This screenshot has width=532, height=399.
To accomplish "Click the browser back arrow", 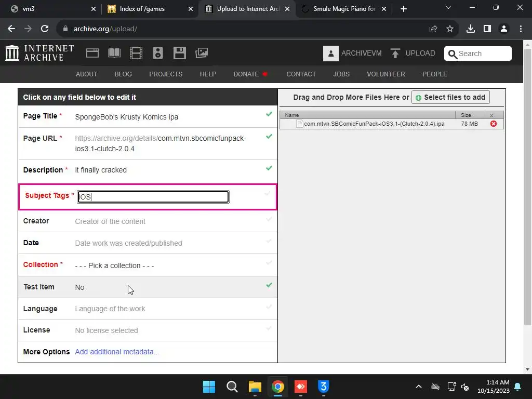I will point(11,29).
